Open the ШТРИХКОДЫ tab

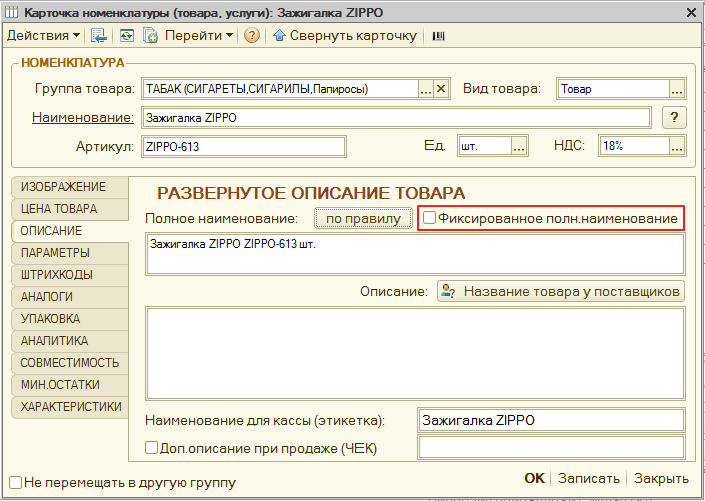[x=70, y=275]
